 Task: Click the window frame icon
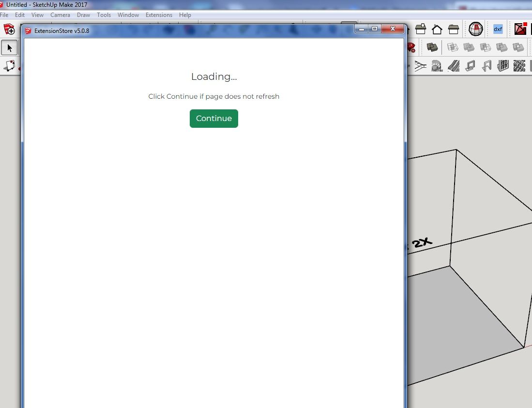(x=470, y=66)
